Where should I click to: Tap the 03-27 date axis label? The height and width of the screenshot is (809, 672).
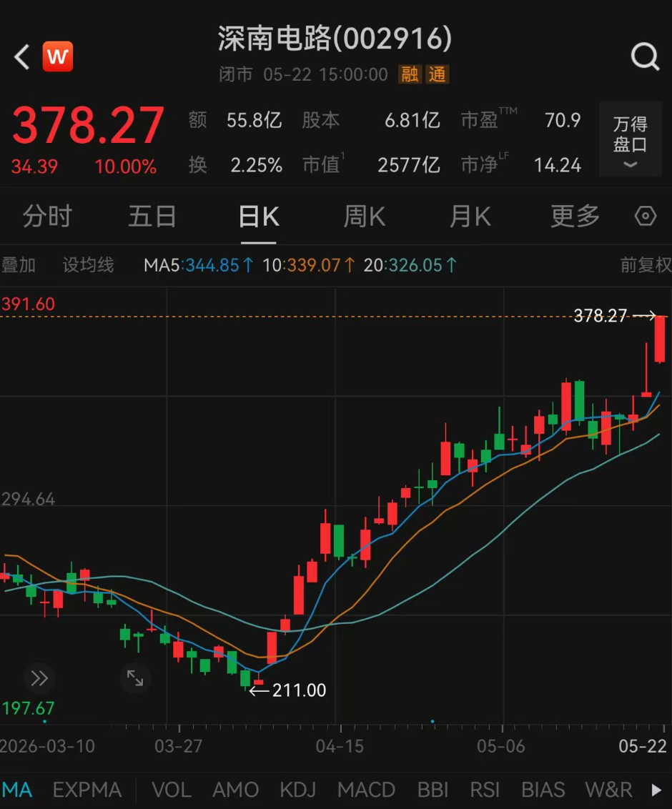click(x=179, y=746)
